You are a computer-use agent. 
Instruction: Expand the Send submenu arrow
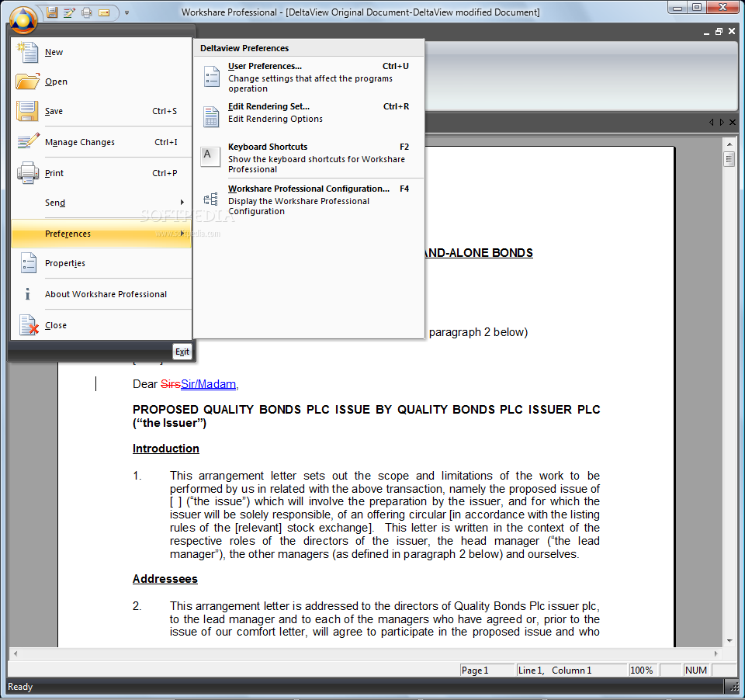tap(182, 203)
